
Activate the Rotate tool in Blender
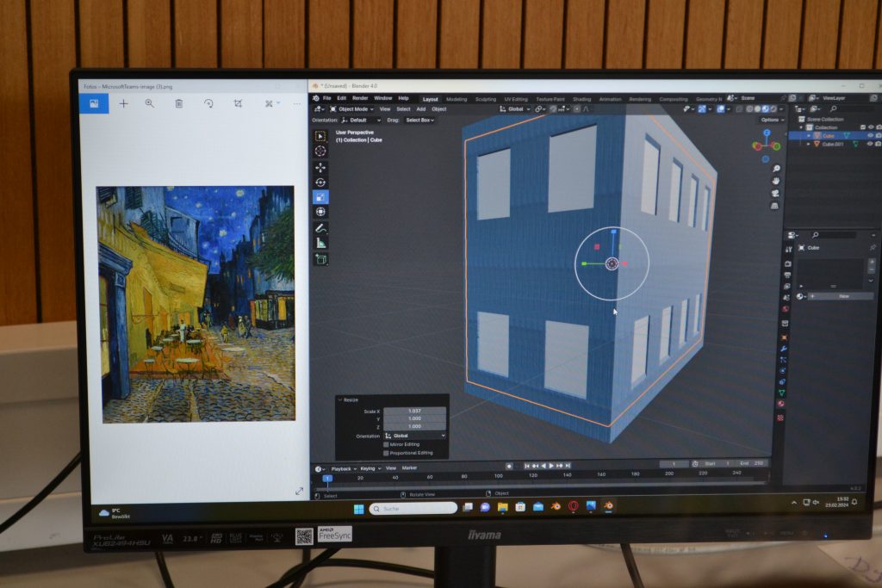[x=320, y=183]
